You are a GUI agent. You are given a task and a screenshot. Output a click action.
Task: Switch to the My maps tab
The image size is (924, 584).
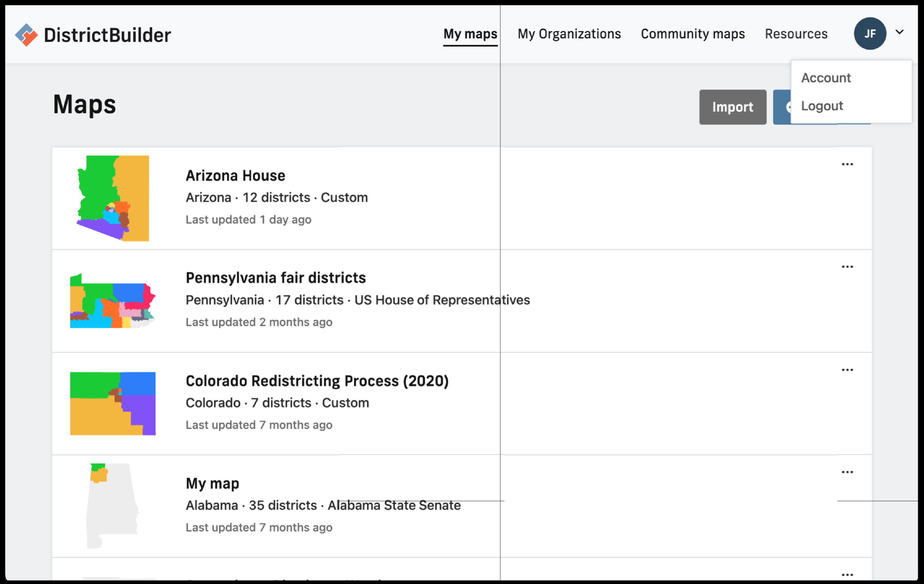click(x=470, y=34)
